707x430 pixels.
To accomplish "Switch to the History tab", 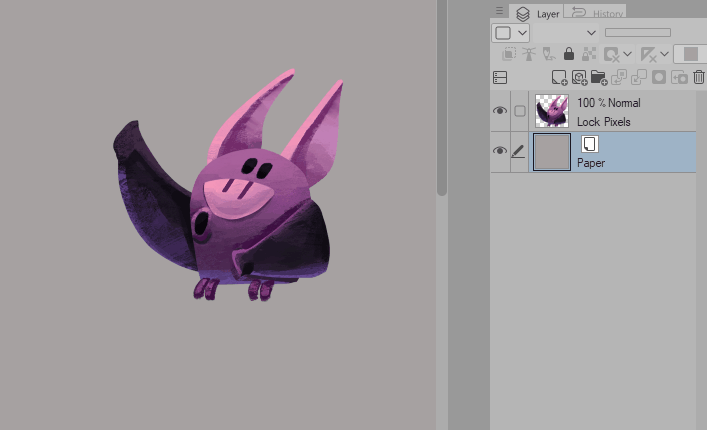I will tap(595, 13).
